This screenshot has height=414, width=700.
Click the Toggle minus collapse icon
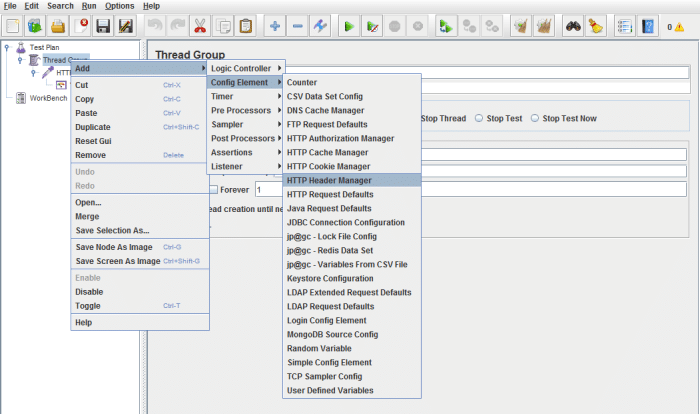298,25
